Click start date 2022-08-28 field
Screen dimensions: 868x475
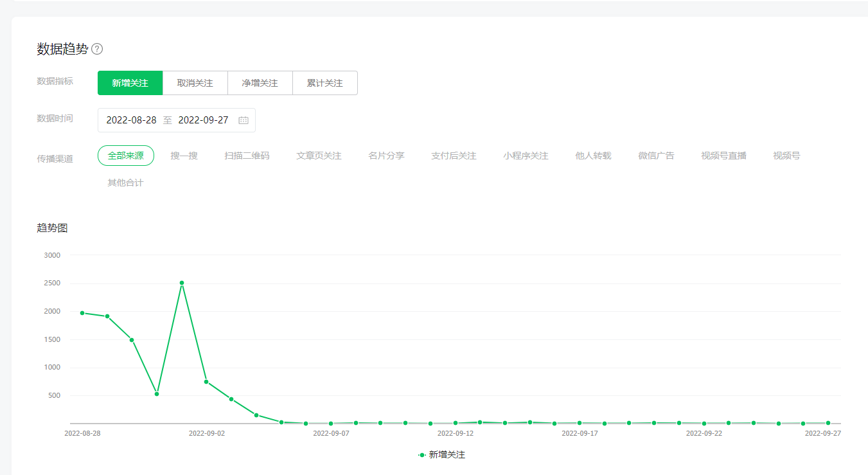coord(131,120)
